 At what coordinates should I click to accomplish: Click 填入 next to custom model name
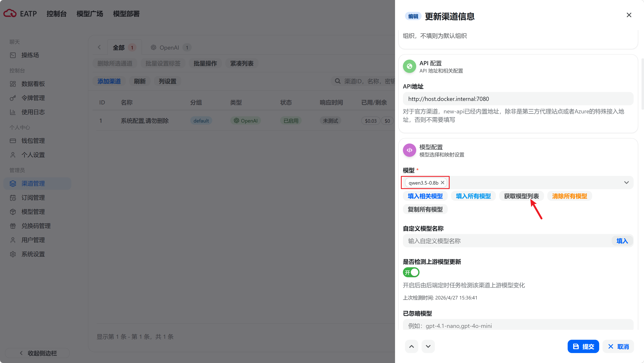pyautogui.click(x=622, y=241)
